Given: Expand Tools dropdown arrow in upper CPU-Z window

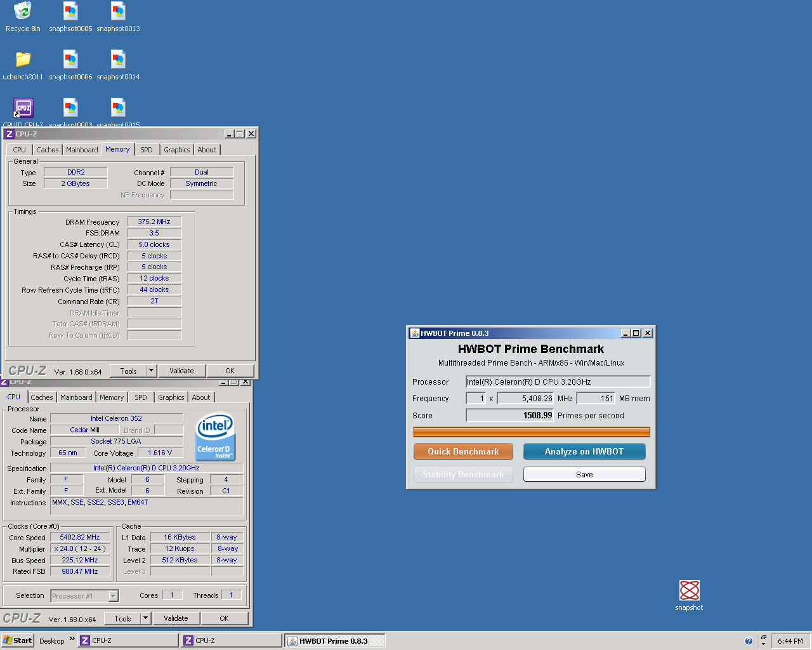Looking at the screenshot, I should [x=152, y=371].
